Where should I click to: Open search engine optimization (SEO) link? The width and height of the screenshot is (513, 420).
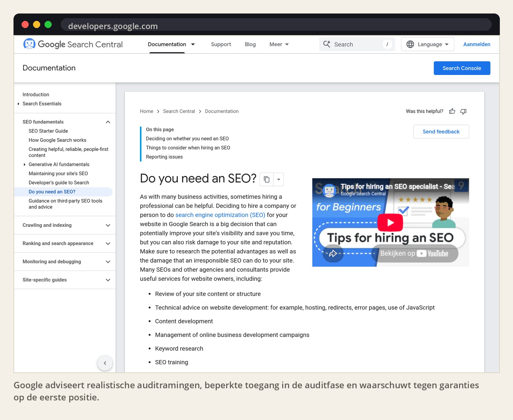pyautogui.click(x=220, y=215)
